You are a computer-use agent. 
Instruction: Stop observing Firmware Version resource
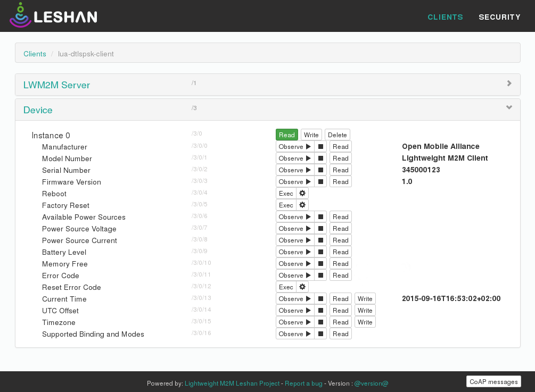(320, 182)
